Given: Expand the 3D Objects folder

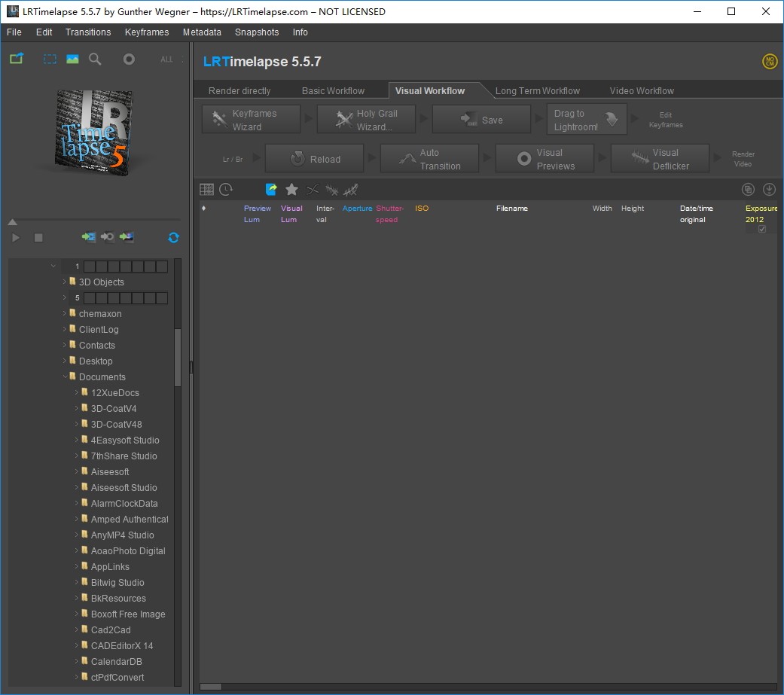Looking at the screenshot, I should tap(65, 282).
